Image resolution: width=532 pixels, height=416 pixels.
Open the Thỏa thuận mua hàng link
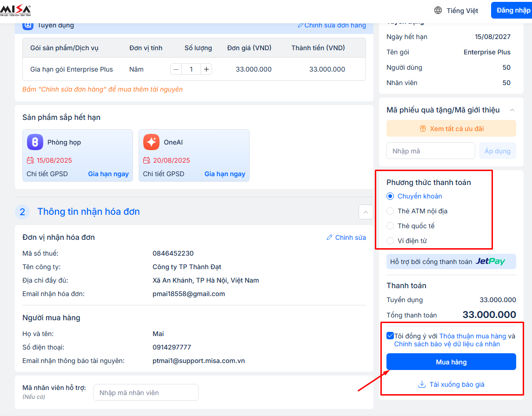(x=472, y=336)
